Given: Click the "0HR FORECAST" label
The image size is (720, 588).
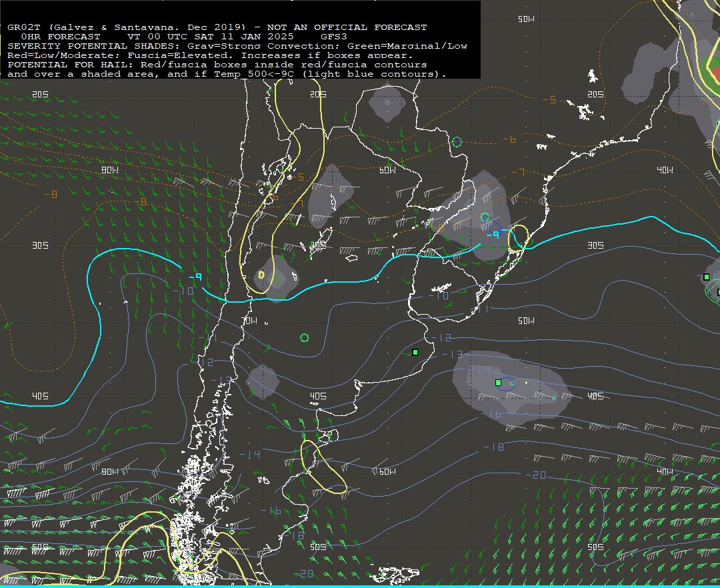Looking at the screenshot, I should click(x=61, y=37).
